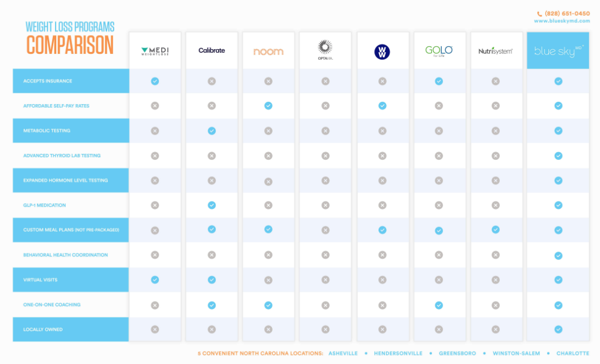The image size is (600, 364).
Task: Click the orange phone icon at top right
Action: 540,13
